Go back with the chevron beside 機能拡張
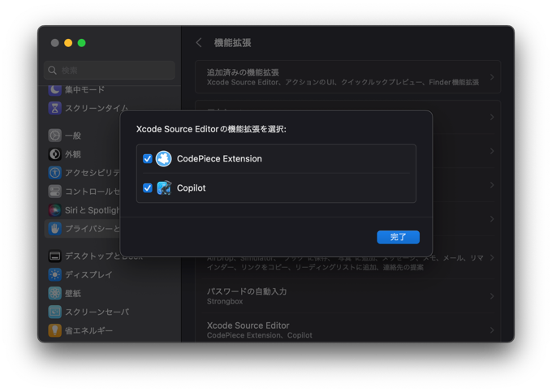552x392 pixels. click(x=199, y=42)
